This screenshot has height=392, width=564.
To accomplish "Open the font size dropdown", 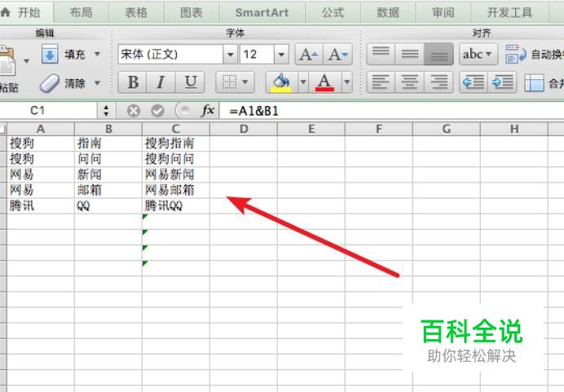I will [281, 55].
